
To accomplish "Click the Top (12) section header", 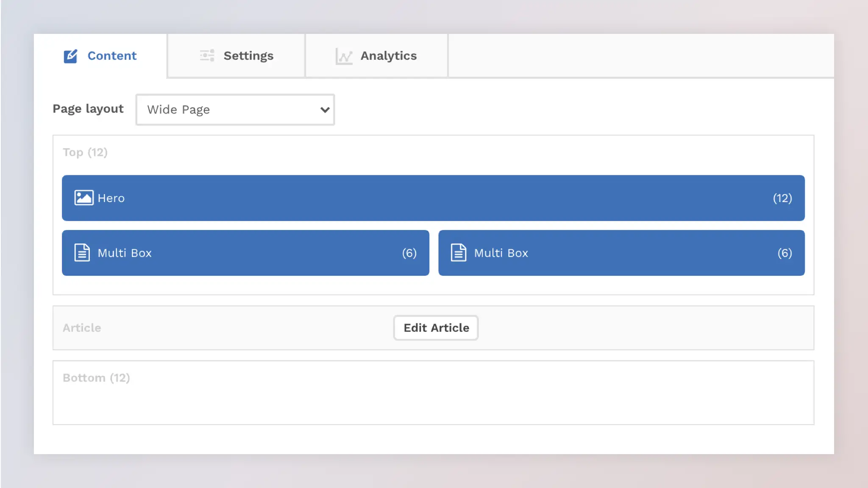I will [x=85, y=152].
